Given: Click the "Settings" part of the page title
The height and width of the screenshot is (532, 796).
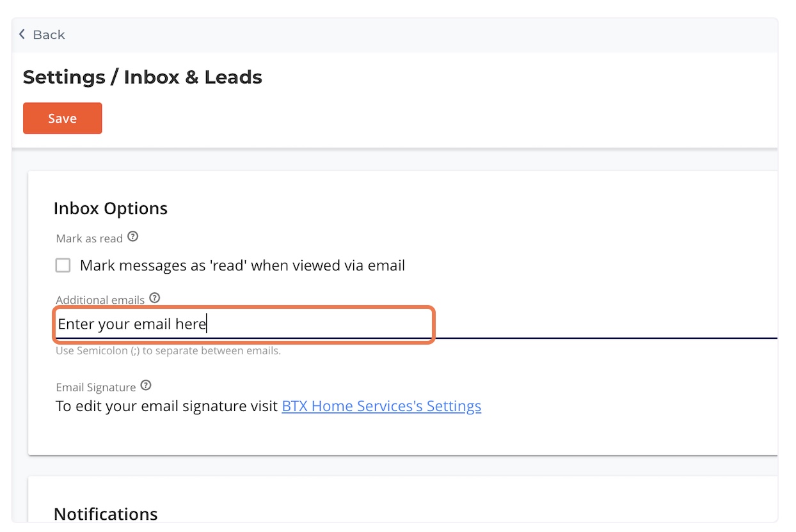Looking at the screenshot, I should (x=64, y=77).
